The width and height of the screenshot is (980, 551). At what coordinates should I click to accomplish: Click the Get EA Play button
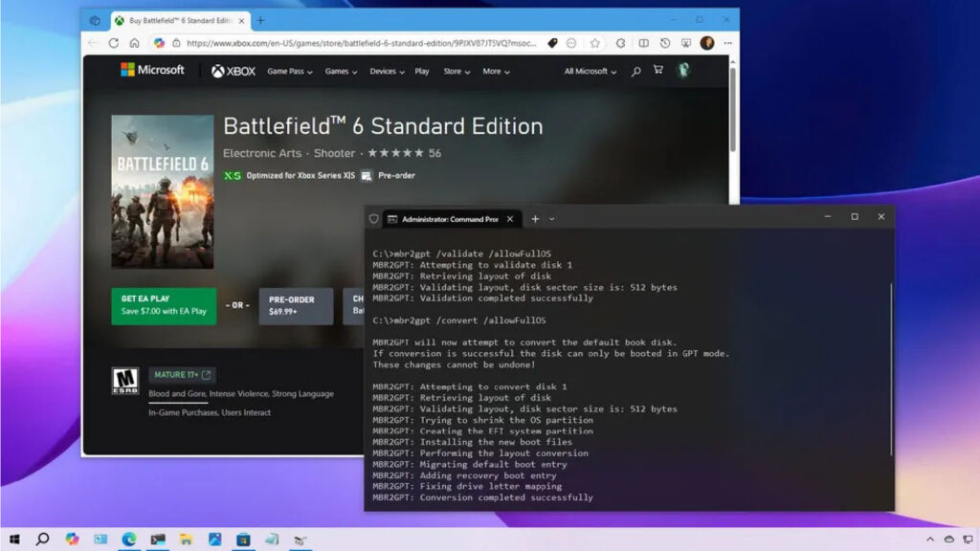[164, 305]
